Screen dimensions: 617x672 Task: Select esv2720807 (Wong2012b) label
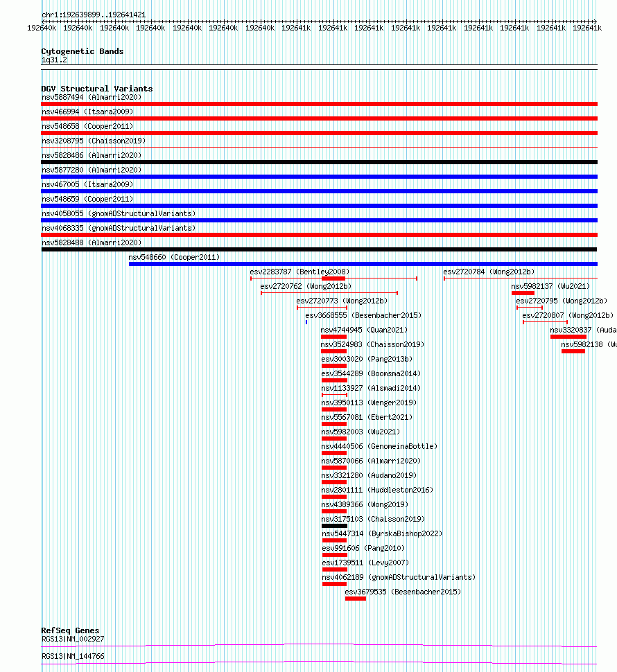568,316
